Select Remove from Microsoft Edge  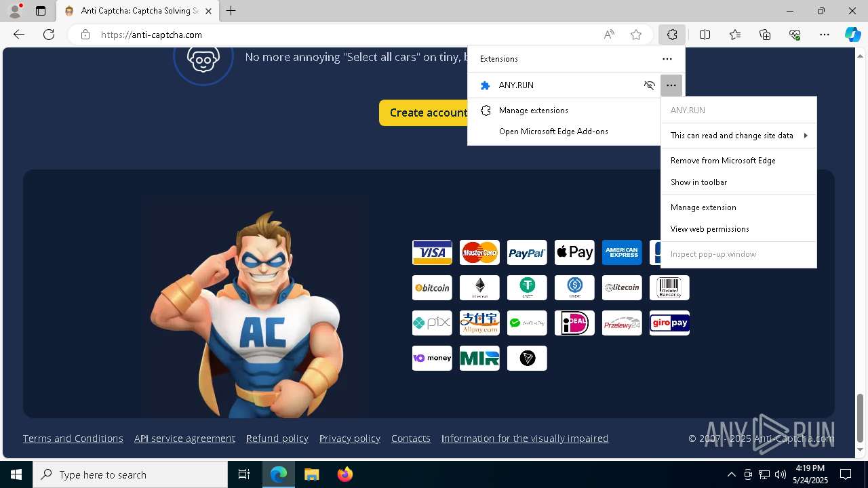[x=738, y=161]
